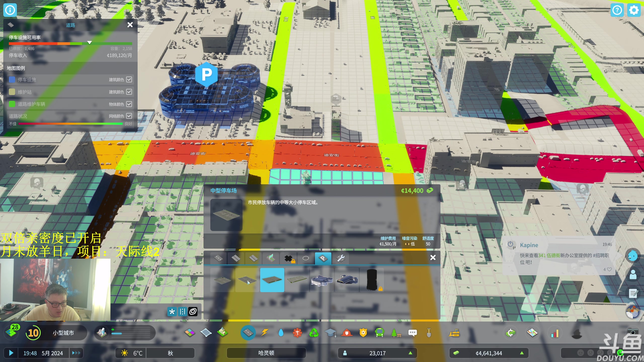Switch to the highways tab
Viewport: 644px width, 362px height.
tap(271, 258)
